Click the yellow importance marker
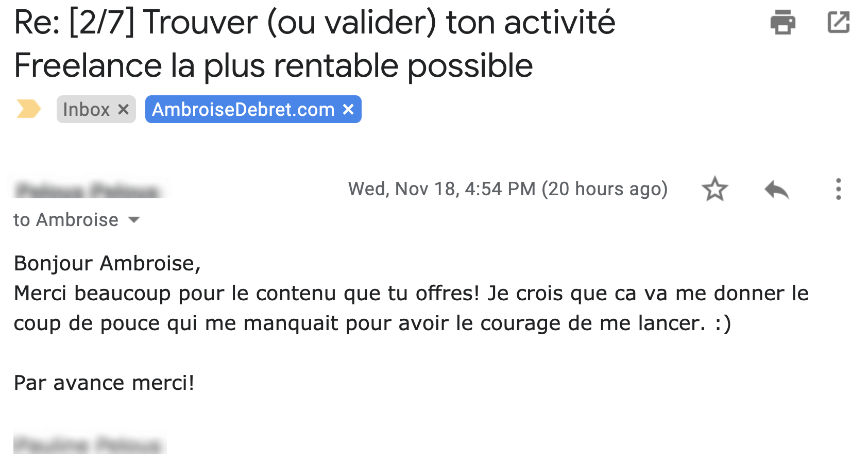Image resolution: width=868 pixels, height=463 pixels. pos(28,109)
